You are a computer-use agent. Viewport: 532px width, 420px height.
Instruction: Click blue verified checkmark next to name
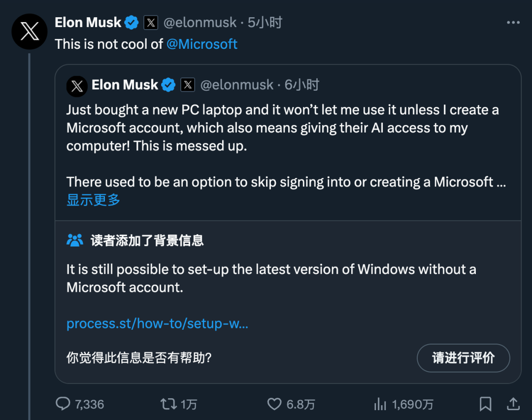click(131, 23)
